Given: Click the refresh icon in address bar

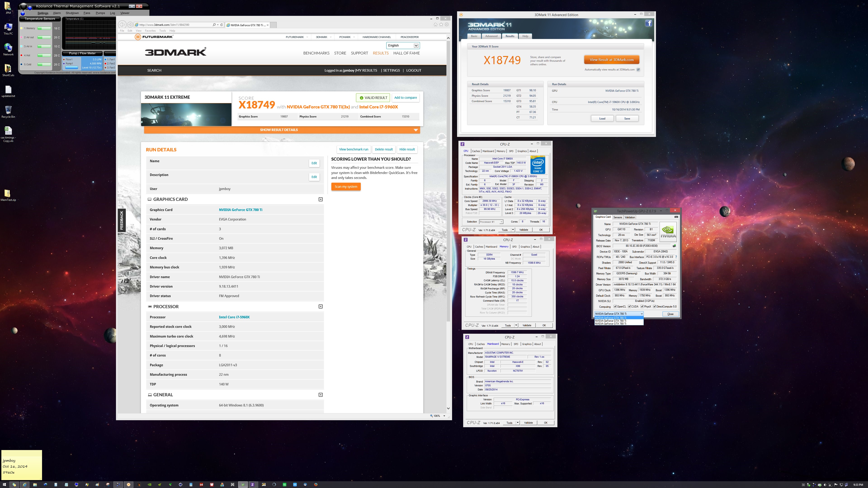Looking at the screenshot, I should pos(221,25).
